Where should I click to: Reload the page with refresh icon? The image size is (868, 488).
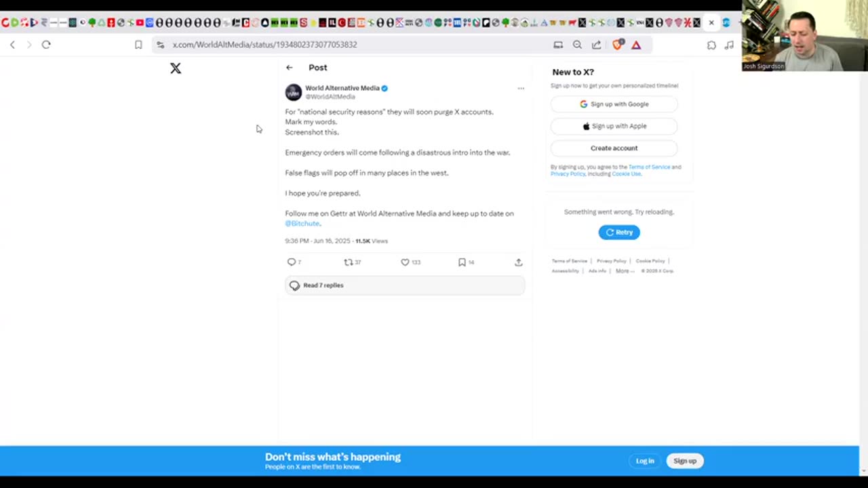pyautogui.click(x=46, y=45)
